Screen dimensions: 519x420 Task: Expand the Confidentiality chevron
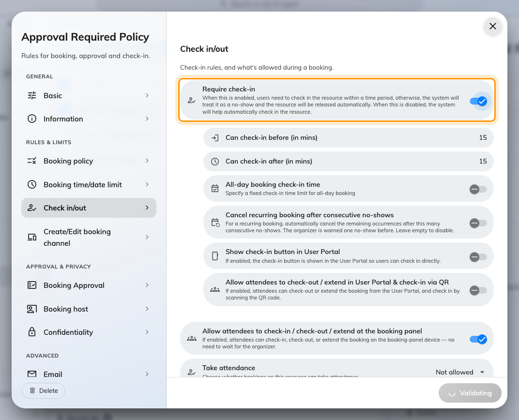pos(147,332)
